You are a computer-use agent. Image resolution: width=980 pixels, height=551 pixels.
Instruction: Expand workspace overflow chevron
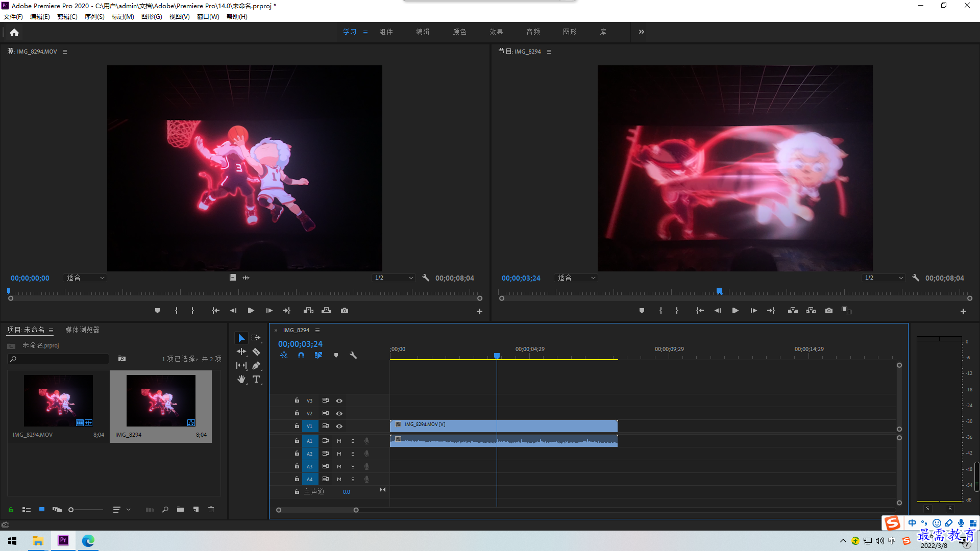641,32
